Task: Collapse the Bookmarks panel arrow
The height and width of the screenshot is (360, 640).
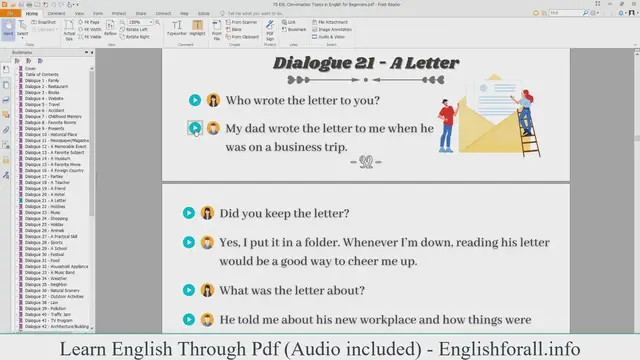Action: pyautogui.click(x=92, y=52)
